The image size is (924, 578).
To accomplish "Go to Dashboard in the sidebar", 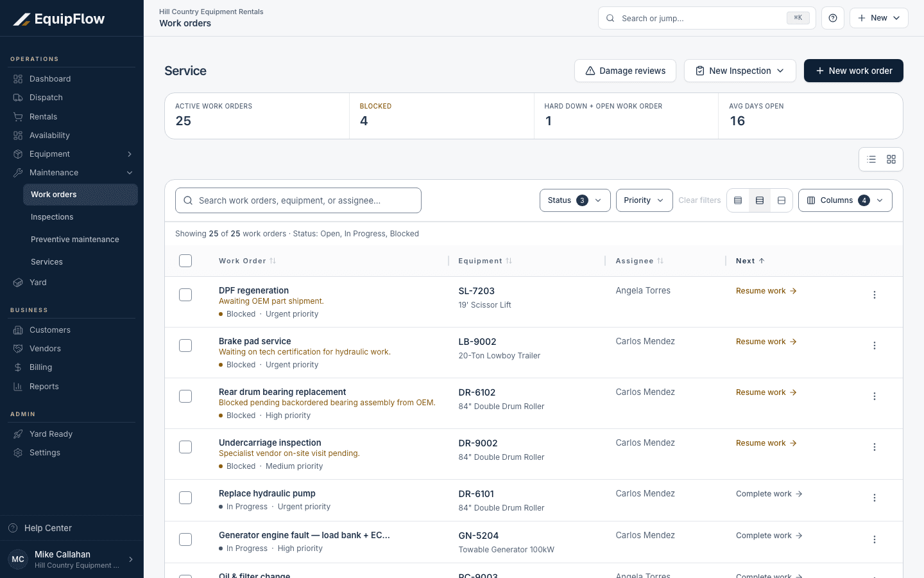I will coord(72,79).
